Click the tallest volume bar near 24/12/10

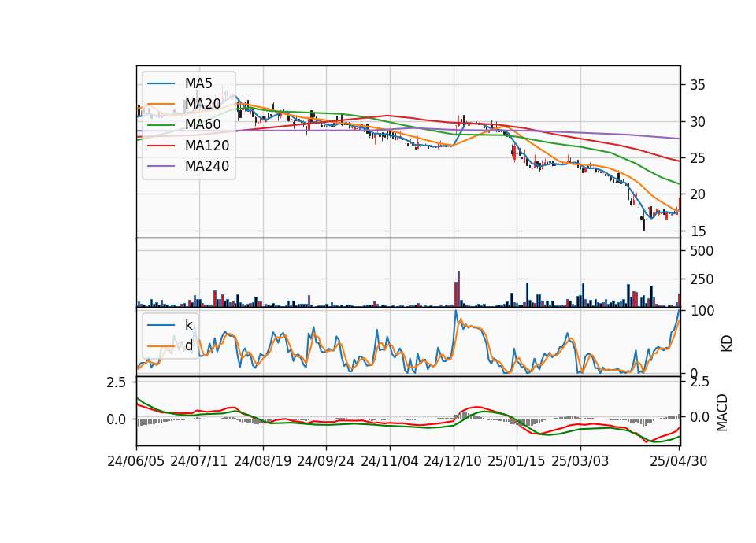pos(458,289)
